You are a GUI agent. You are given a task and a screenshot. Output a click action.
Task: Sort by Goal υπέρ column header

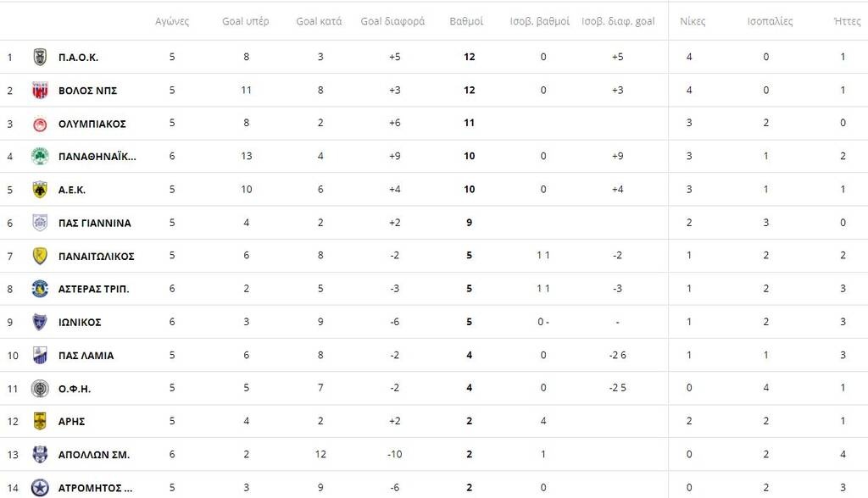[246, 21]
